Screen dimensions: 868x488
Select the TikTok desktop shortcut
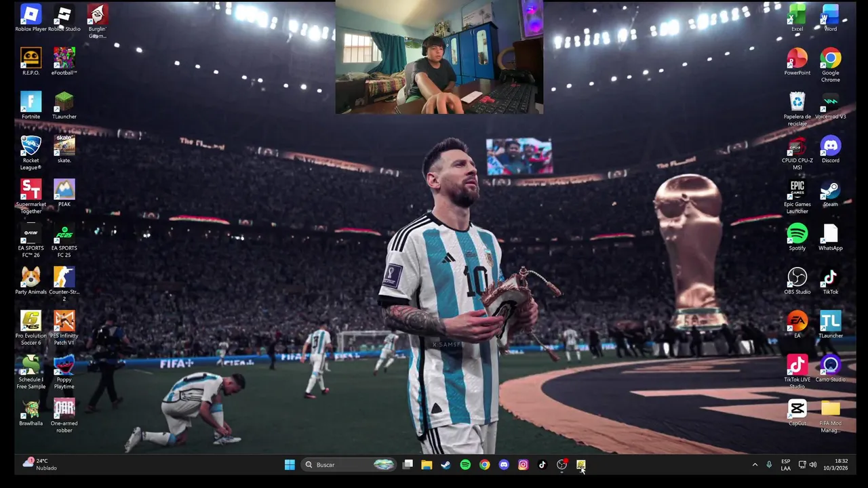[x=830, y=281]
